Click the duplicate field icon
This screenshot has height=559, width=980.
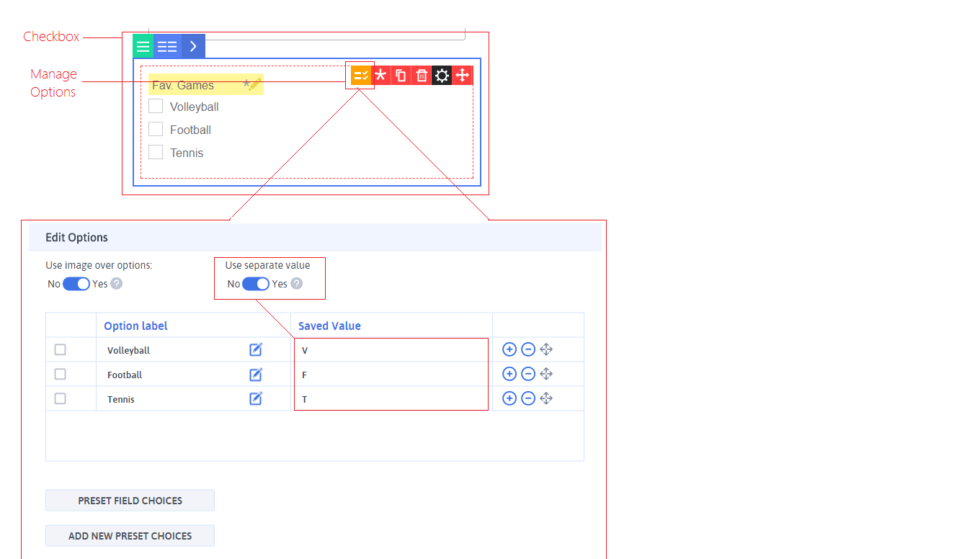pos(401,76)
